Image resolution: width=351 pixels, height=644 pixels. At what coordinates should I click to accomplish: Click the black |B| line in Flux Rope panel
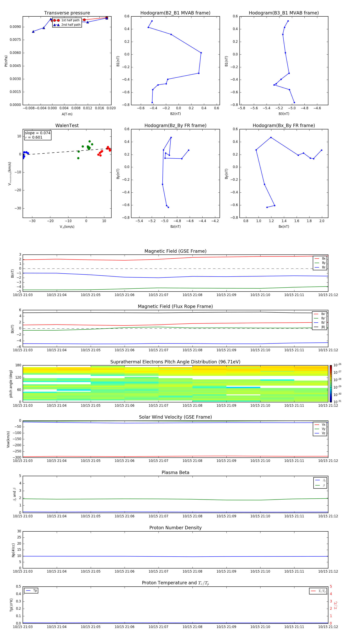click(175, 312)
